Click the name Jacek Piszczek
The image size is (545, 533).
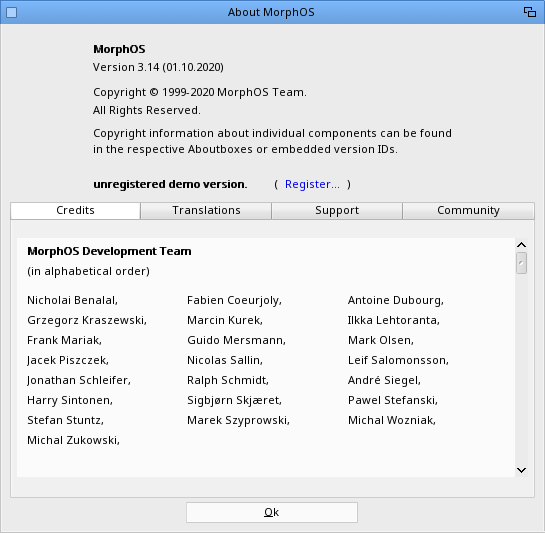pos(68,360)
